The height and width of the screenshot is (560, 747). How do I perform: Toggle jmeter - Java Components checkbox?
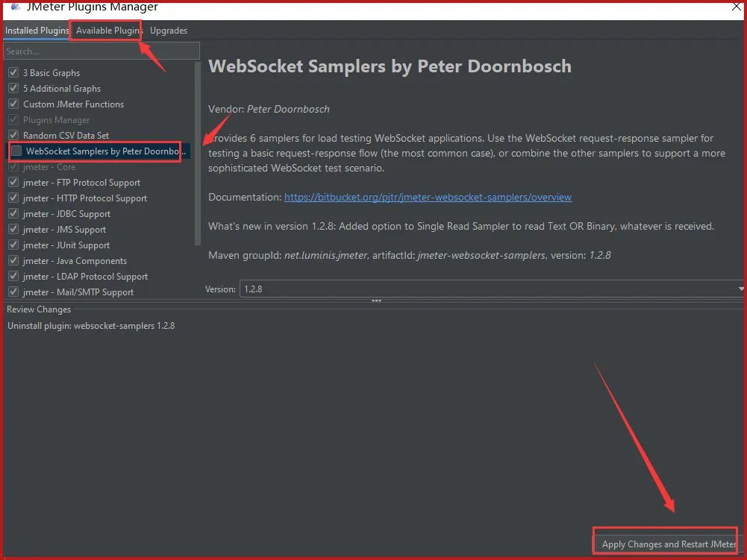[x=13, y=261]
